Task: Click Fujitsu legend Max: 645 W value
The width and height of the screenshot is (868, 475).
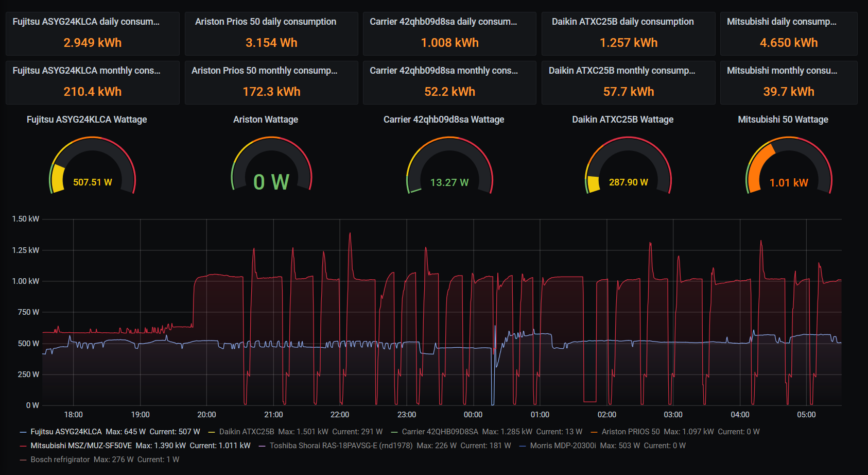Action: (126, 432)
